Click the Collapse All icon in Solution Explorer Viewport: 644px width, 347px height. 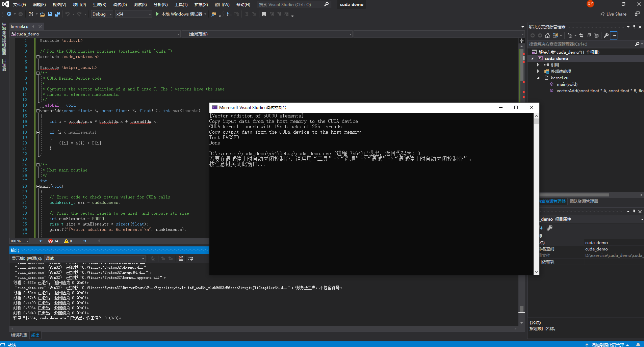tap(589, 35)
